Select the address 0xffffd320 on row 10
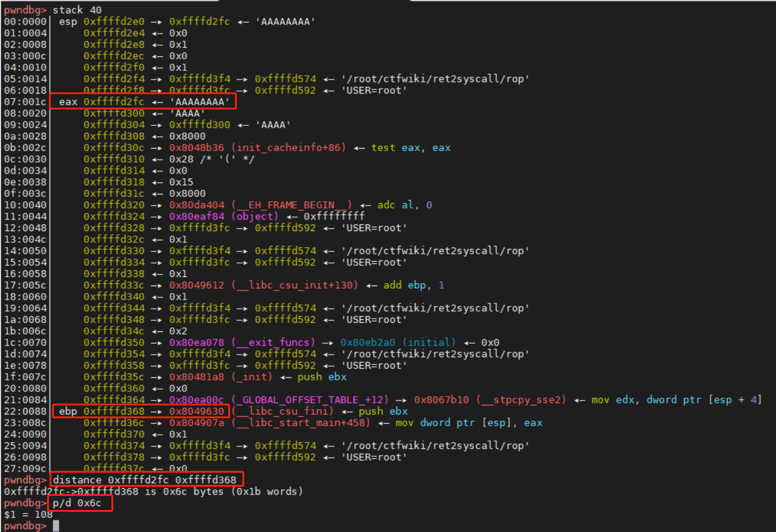Image resolution: width=776 pixels, height=532 pixels. point(114,205)
